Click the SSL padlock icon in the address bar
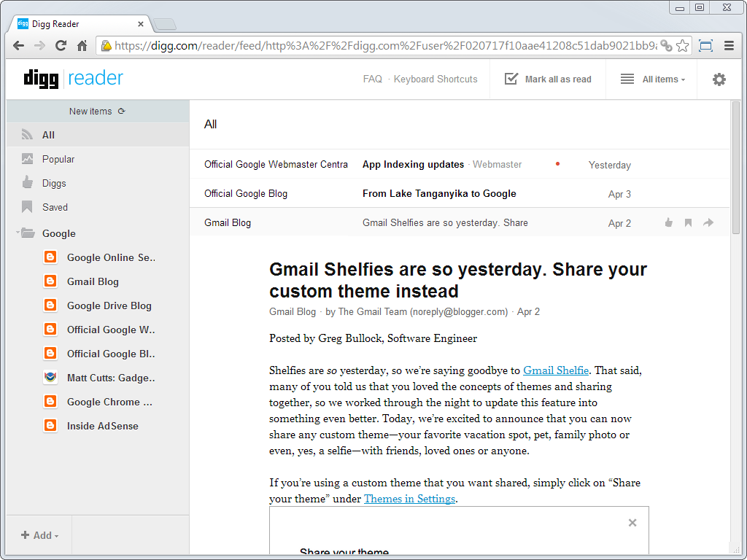Image resolution: width=747 pixels, height=560 pixels. tap(107, 46)
